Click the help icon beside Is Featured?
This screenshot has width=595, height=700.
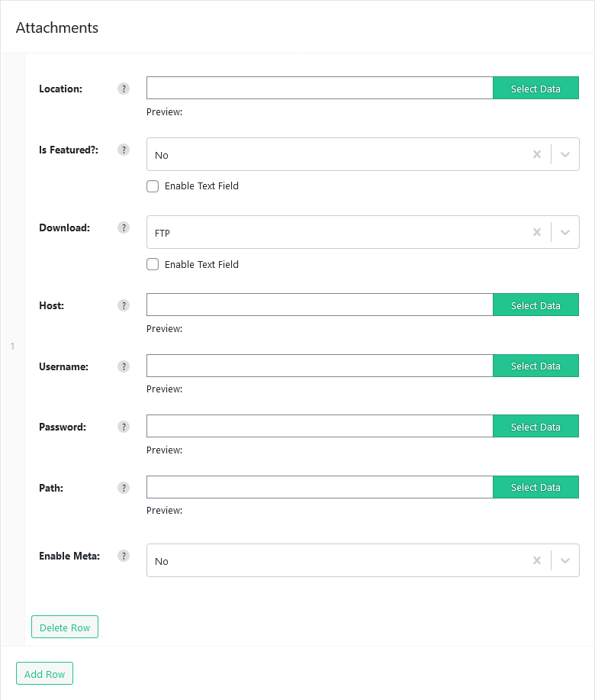(x=124, y=150)
